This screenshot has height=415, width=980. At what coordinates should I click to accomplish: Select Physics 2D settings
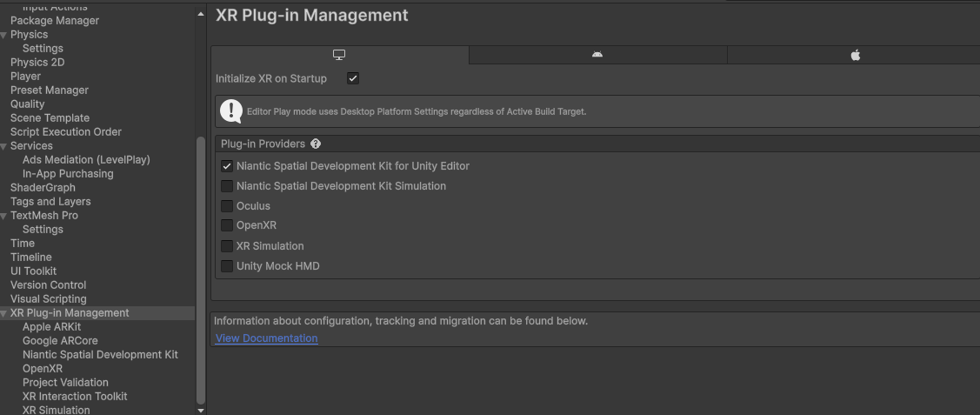coord(37,63)
